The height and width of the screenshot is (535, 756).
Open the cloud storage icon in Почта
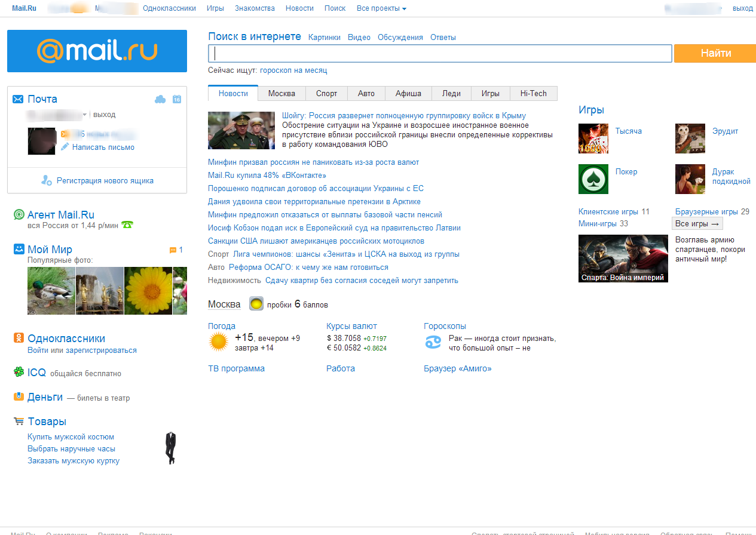coord(160,99)
